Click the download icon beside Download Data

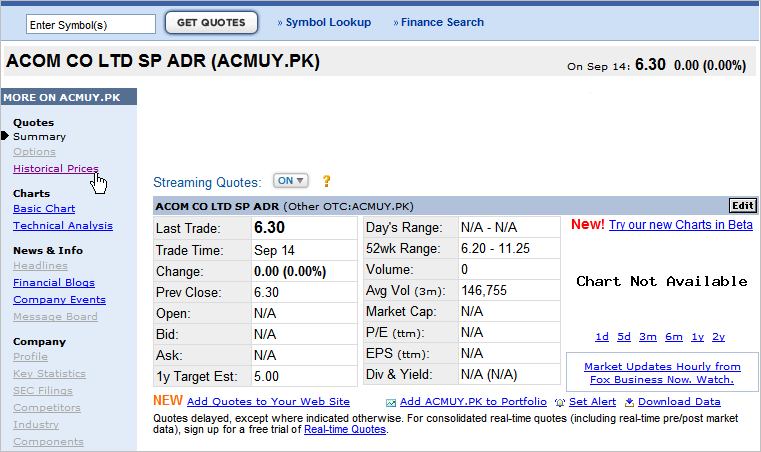coord(629,402)
